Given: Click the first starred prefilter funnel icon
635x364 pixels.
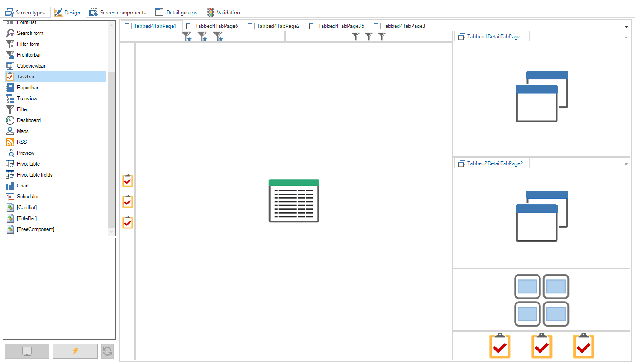Looking at the screenshot, I should point(186,37).
